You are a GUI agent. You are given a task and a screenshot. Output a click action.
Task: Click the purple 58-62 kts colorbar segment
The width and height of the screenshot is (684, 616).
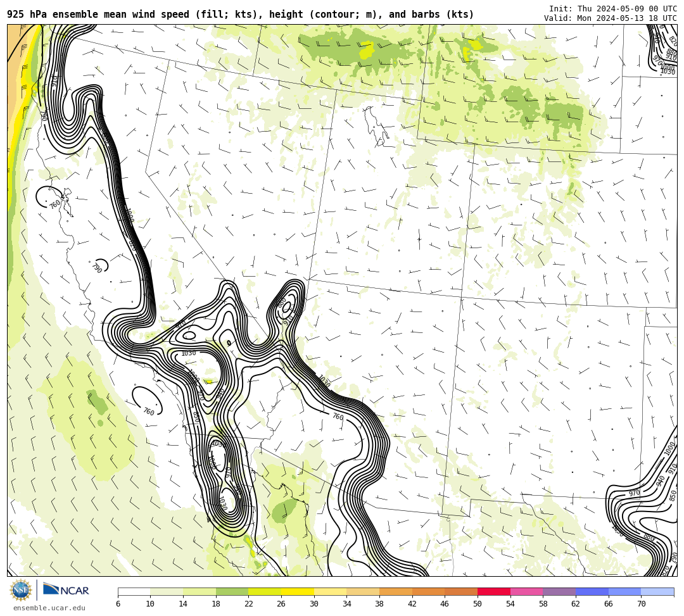pos(559,591)
